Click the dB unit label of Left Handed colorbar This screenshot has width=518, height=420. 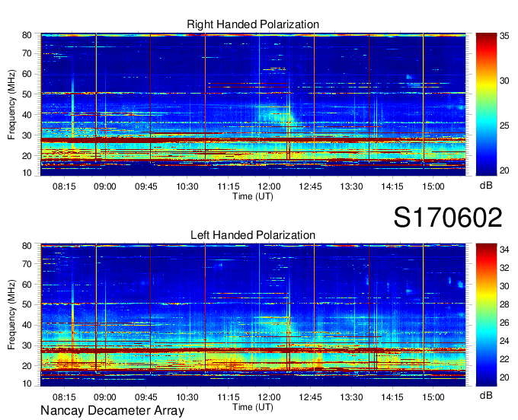click(486, 395)
